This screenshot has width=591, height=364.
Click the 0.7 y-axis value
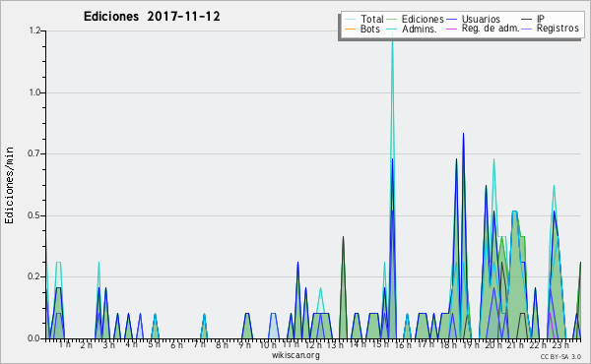[34, 153]
